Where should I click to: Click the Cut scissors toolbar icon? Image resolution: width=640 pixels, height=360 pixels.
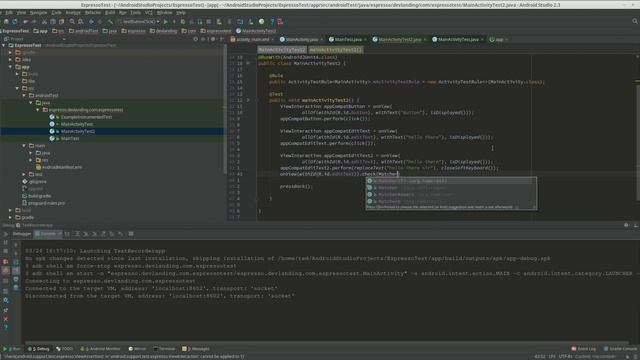pos(44,22)
